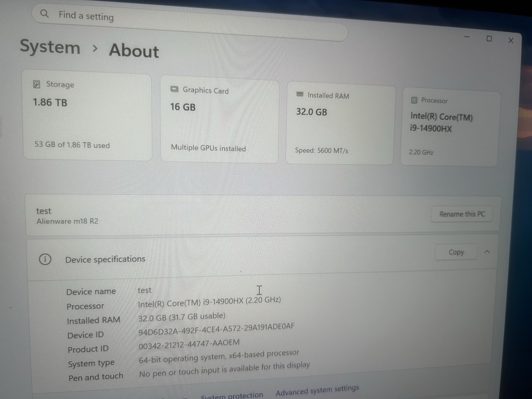
Task: Close the Settings window
Action: coord(511,41)
